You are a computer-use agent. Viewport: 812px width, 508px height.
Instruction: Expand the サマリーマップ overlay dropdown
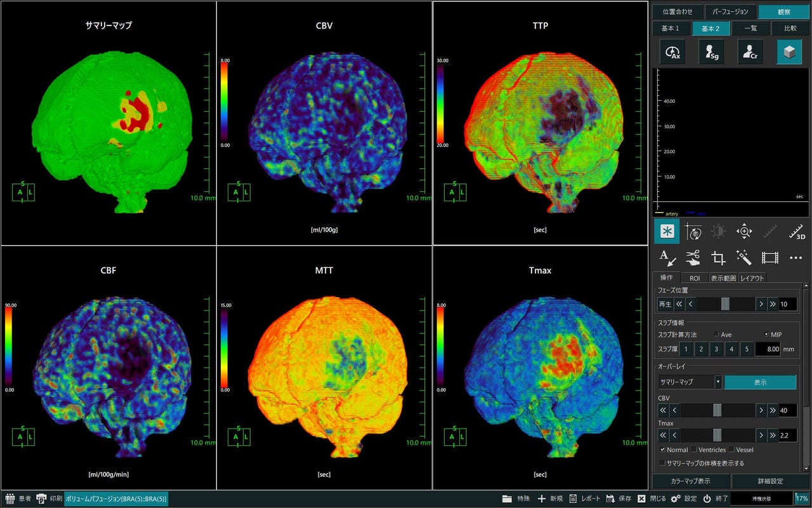(x=718, y=382)
